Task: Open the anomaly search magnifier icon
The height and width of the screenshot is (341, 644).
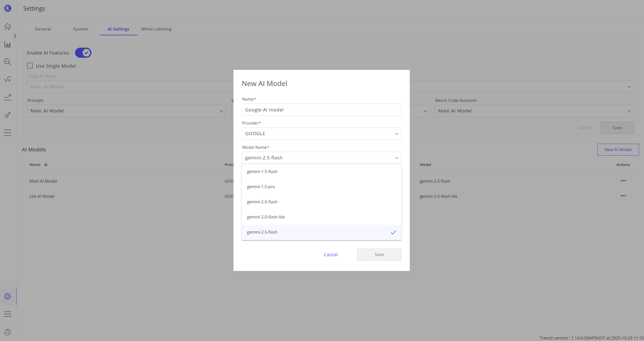Action: click(8, 62)
